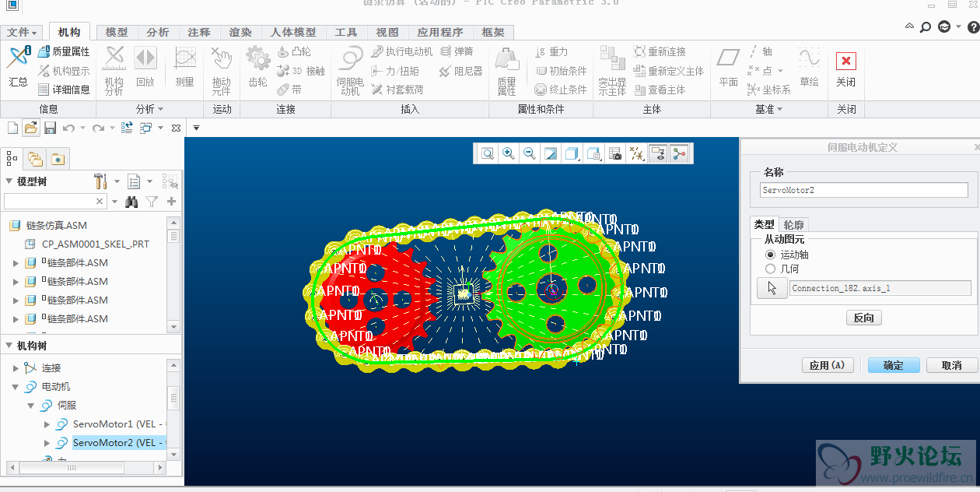Click 质量属性 in the 信息 group
The height and width of the screenshot is (492, 980).
(64, 51)
